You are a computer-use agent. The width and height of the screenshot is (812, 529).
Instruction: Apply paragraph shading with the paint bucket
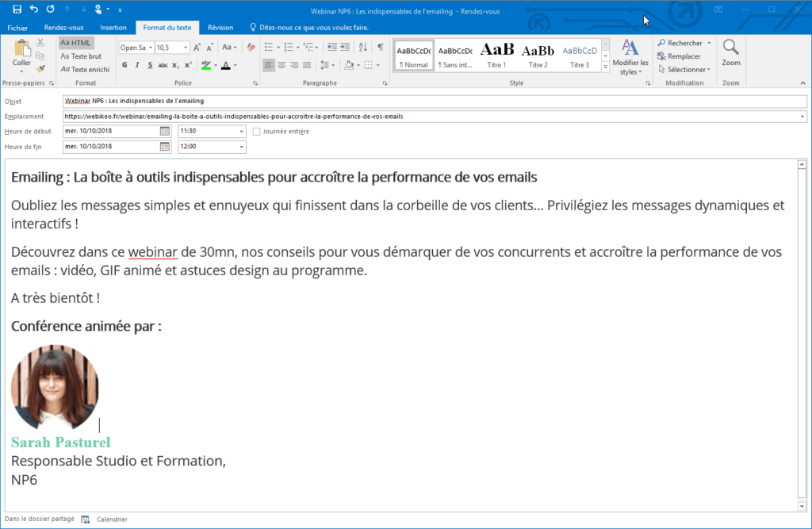pos(349,65)
